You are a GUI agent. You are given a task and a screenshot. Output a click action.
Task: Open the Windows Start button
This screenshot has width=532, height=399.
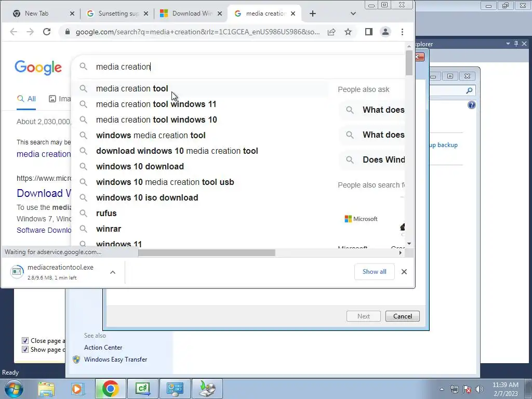pyautogui.click(x=13, y=389)
